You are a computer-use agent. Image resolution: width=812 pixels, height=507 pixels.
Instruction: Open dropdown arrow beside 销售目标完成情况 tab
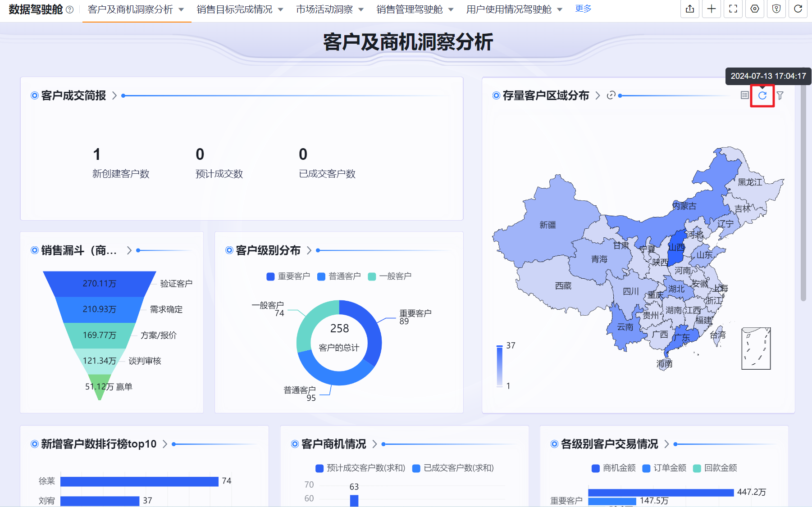coord(280,9)
